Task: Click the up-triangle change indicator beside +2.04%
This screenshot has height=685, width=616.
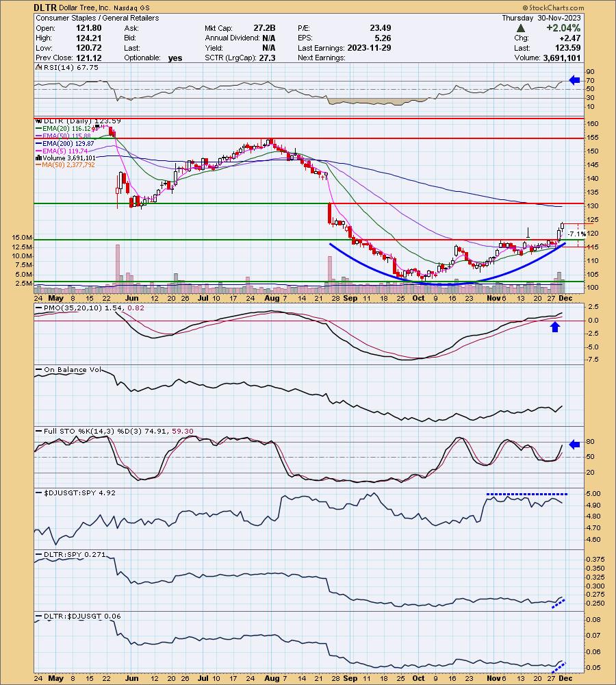Action: coord(520,28)
